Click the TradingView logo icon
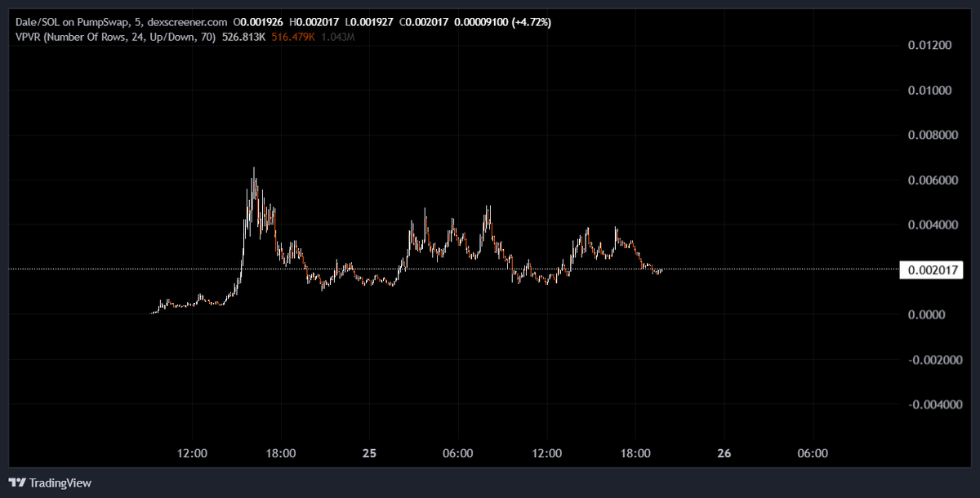Viewport: 980px width, 498px height. (x=17, y=482)
